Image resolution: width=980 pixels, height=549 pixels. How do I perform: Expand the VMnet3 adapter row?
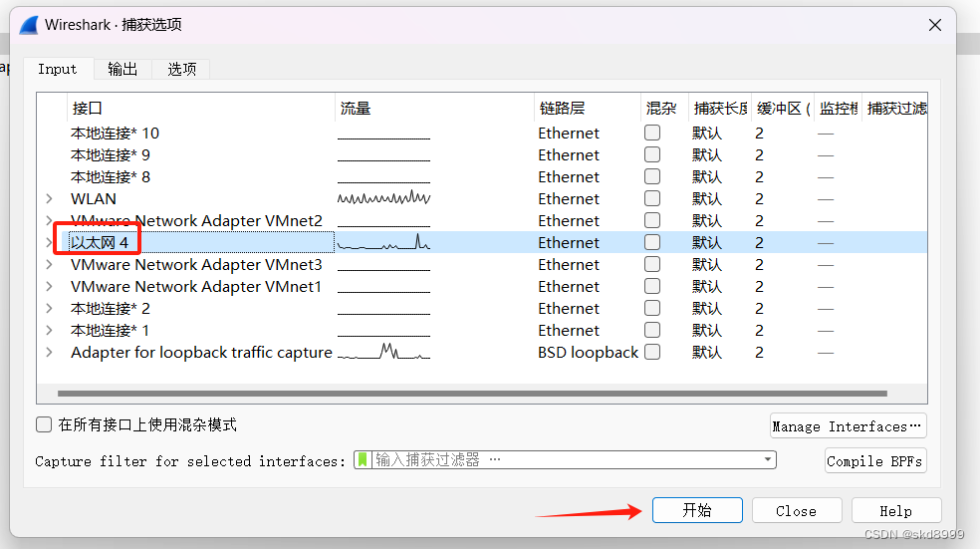pos(49,264)
